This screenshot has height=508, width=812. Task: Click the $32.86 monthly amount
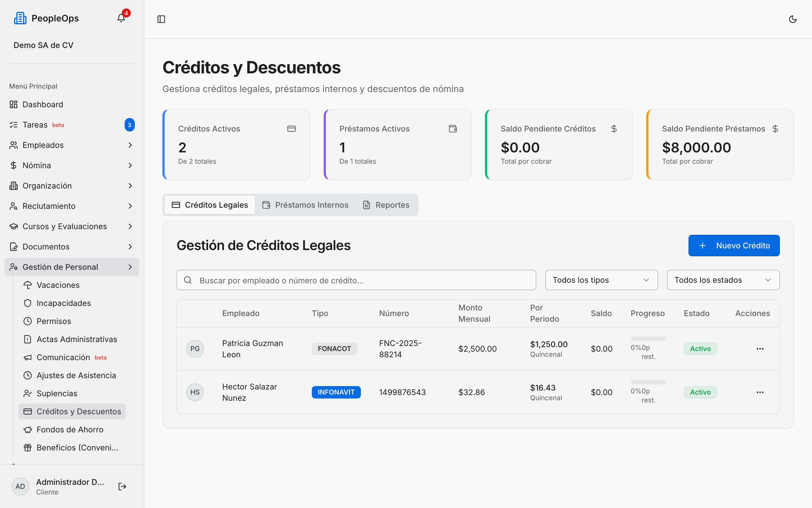[471, 392]
